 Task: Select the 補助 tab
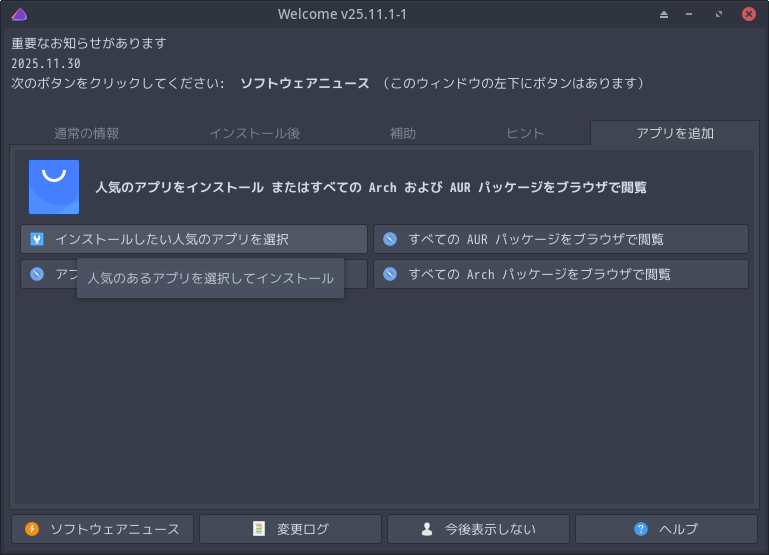pos(403,133)
